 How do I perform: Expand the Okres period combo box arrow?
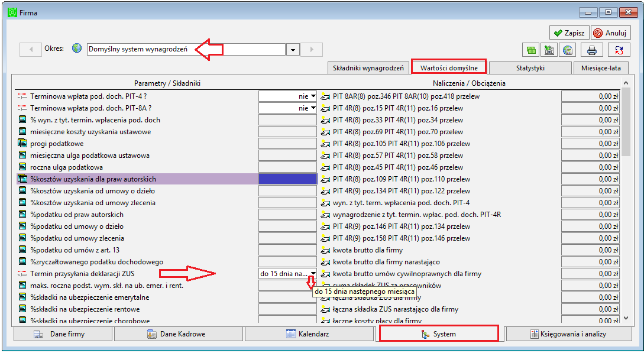tap(293, 50)
